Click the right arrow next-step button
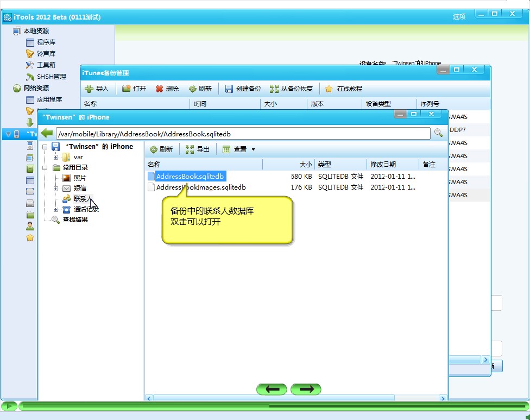 coord(306,389)
